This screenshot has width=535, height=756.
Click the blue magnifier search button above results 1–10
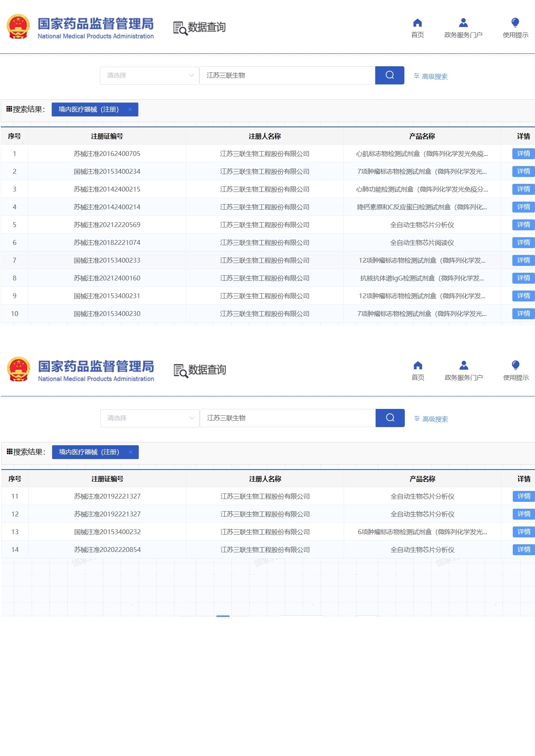390,75
